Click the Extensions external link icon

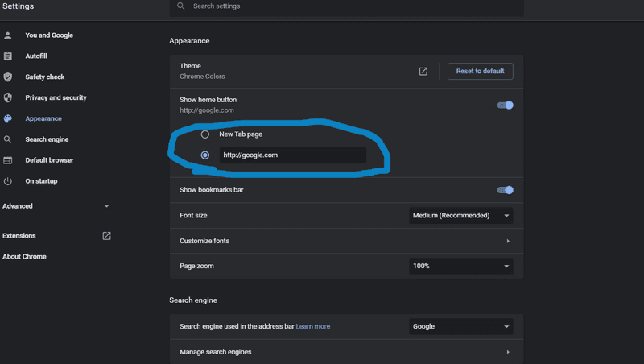[x=107, y=236]
